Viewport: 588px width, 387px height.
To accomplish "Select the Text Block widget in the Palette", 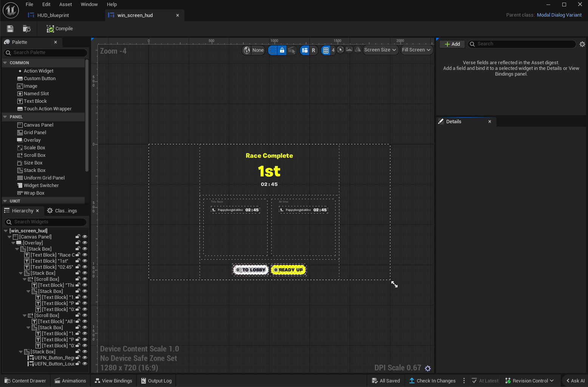I will 35,101.
